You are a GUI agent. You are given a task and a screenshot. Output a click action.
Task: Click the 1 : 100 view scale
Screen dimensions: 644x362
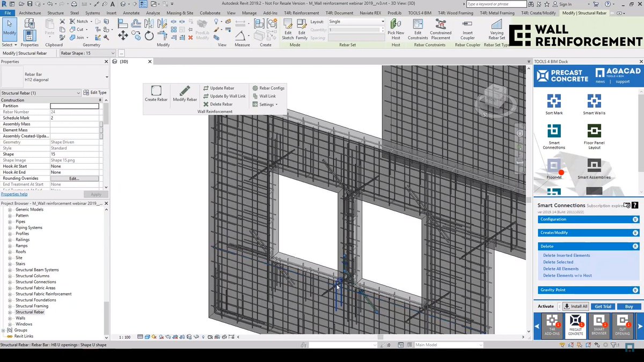(125, 337)
